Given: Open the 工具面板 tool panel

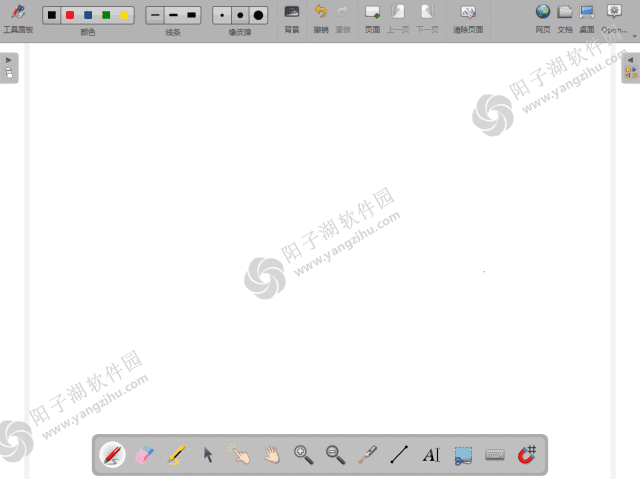Looking at the screenshot, I should pos(18,18).
